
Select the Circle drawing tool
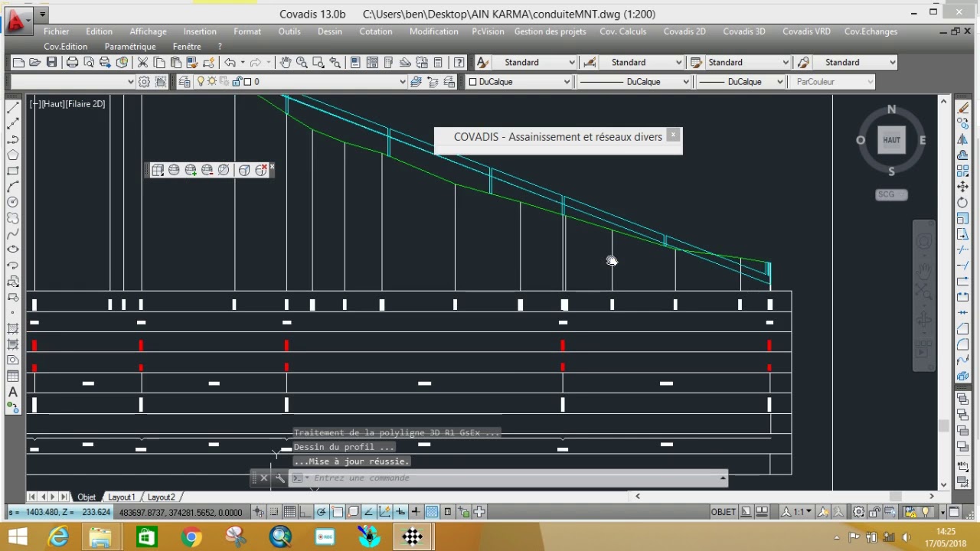tap(13, 203)
